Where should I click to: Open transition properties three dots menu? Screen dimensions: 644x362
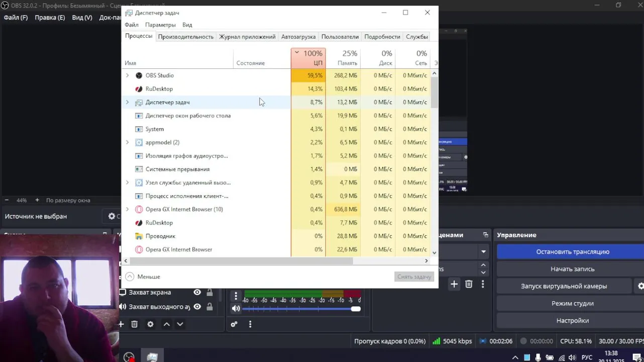pos(483,284)
